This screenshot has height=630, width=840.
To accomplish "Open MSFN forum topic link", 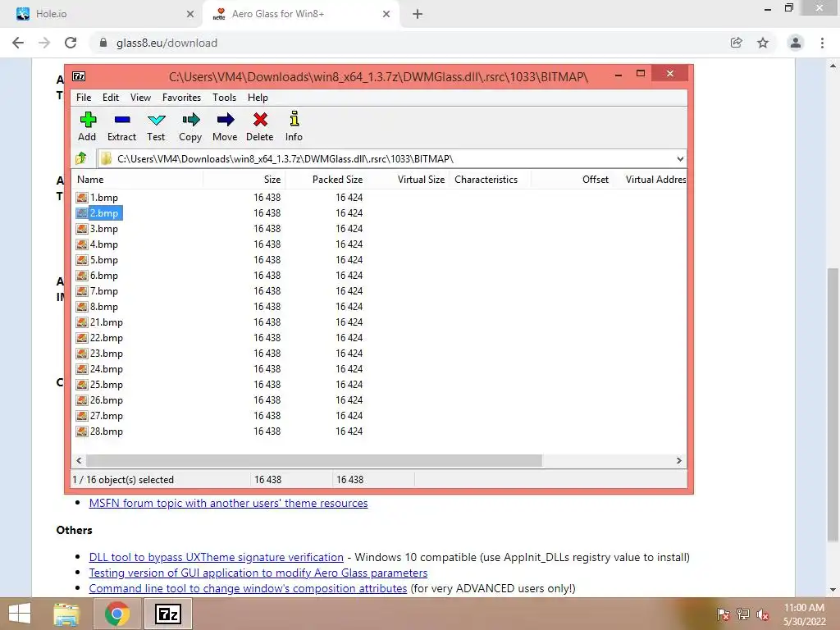I will [228, 503].
